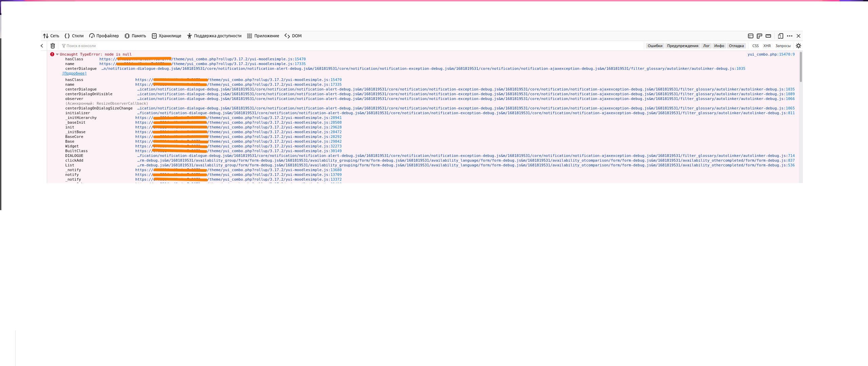Click '(Асинхронный: ResizeObserverCallback)' text

click(107, 104)
